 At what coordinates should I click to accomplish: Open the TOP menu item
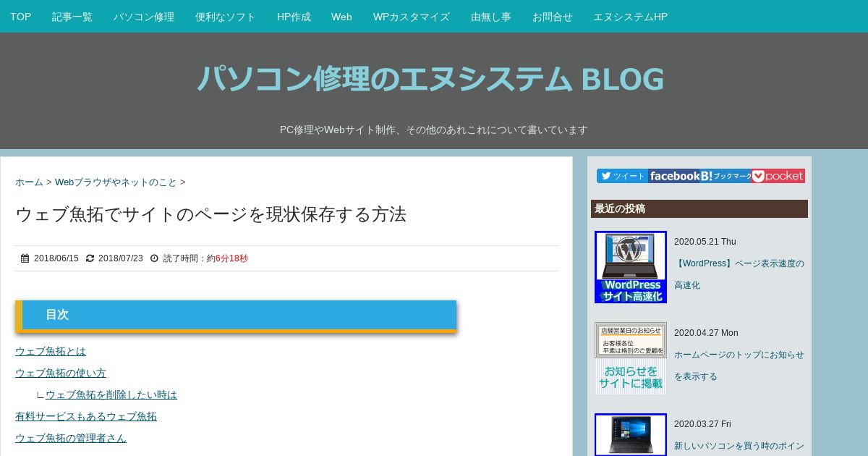point(20,17)
